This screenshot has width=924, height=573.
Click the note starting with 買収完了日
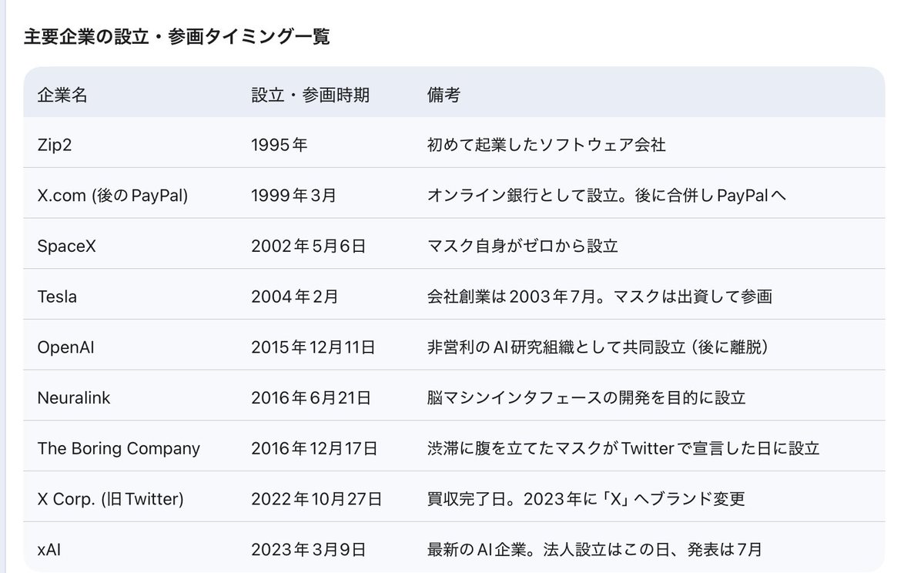pyautogui.click(x=586, y=499)
